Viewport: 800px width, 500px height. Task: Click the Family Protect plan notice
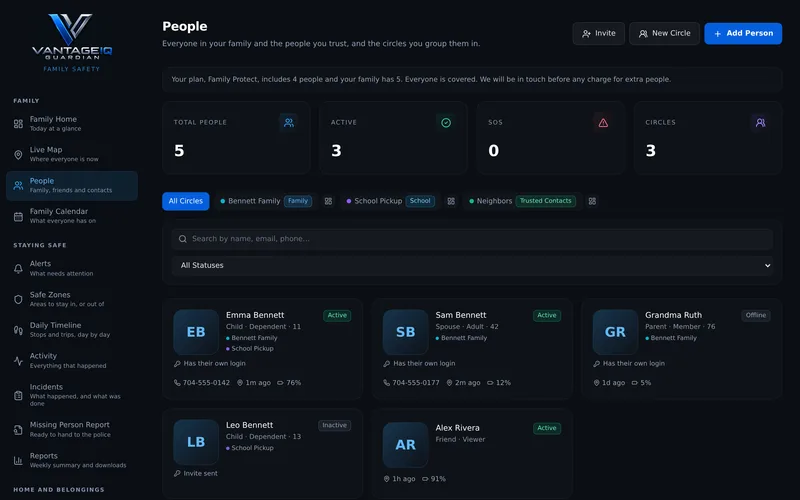[x=472, y=80]
